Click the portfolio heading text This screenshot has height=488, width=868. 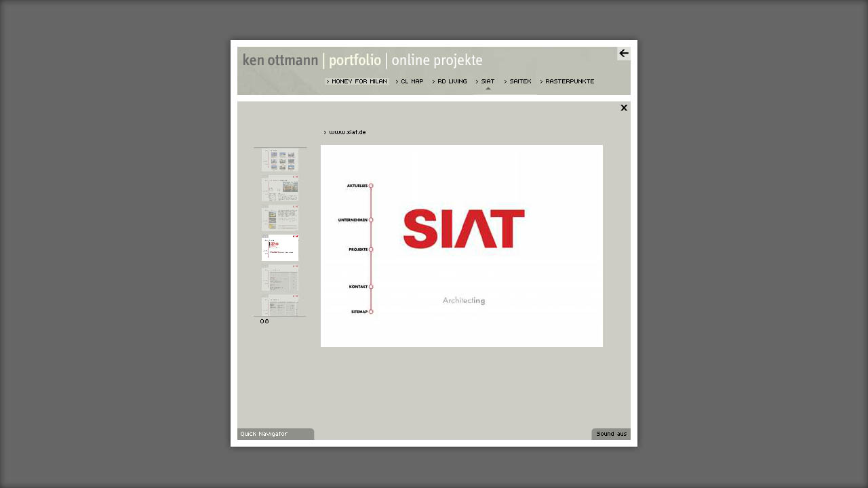coord(355,60)
